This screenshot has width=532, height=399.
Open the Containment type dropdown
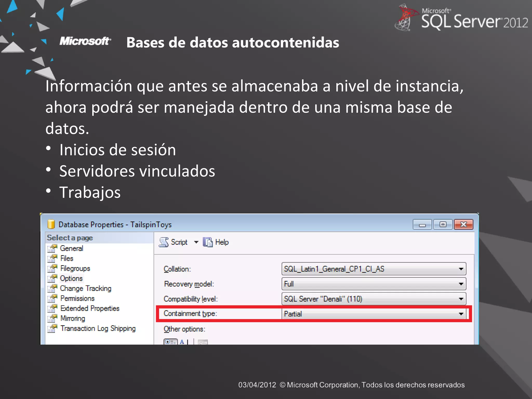[374, 314]
